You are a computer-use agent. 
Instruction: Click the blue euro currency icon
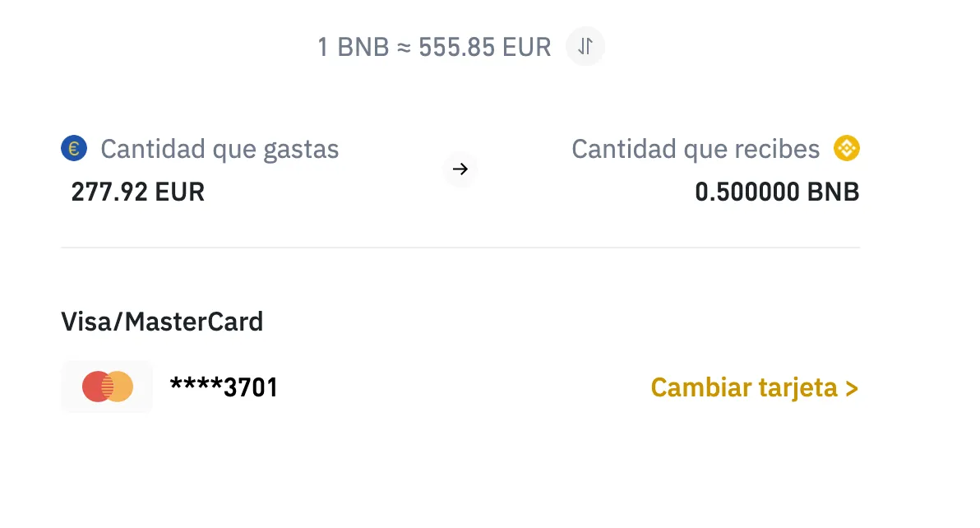(x=74, y=149)
